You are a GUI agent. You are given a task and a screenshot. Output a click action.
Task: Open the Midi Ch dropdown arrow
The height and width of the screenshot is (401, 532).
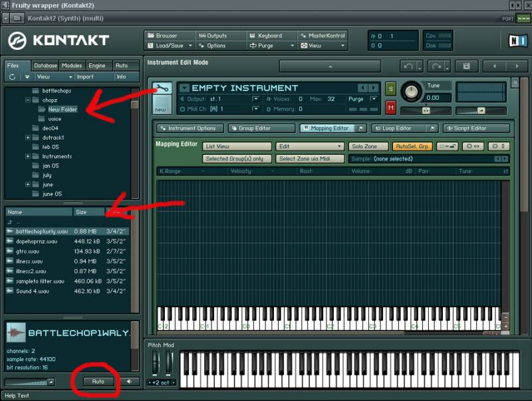255,108
